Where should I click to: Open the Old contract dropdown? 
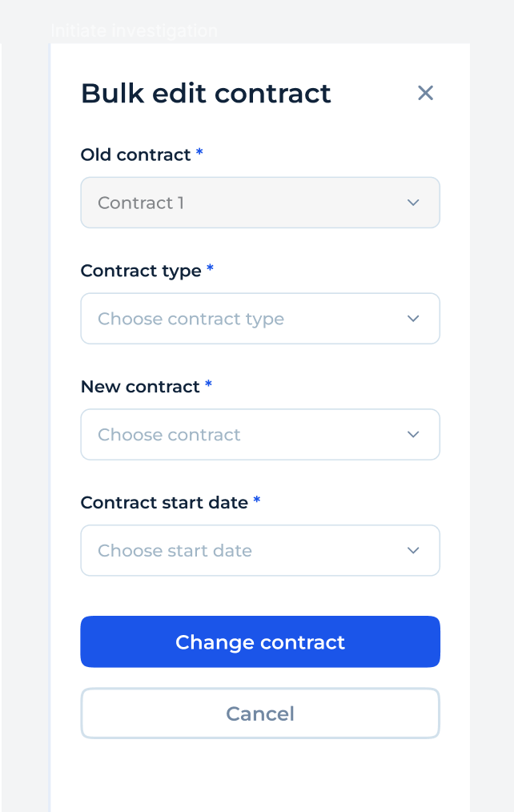pos(260,203)
